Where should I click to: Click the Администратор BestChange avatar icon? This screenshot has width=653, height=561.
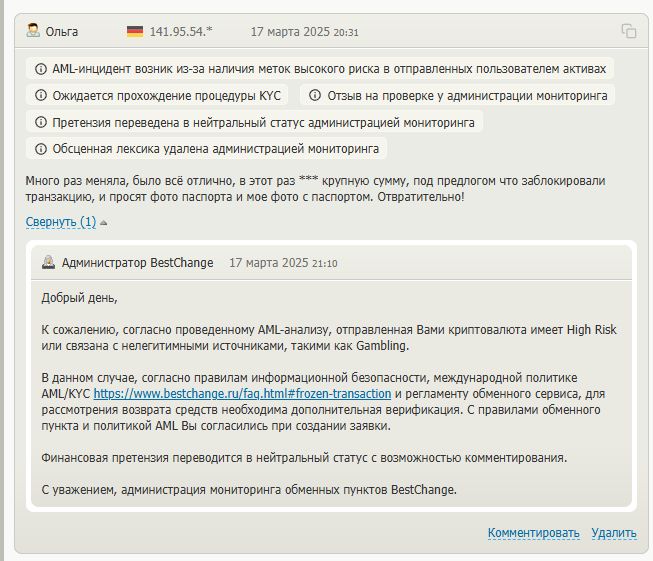click(48, 263)
